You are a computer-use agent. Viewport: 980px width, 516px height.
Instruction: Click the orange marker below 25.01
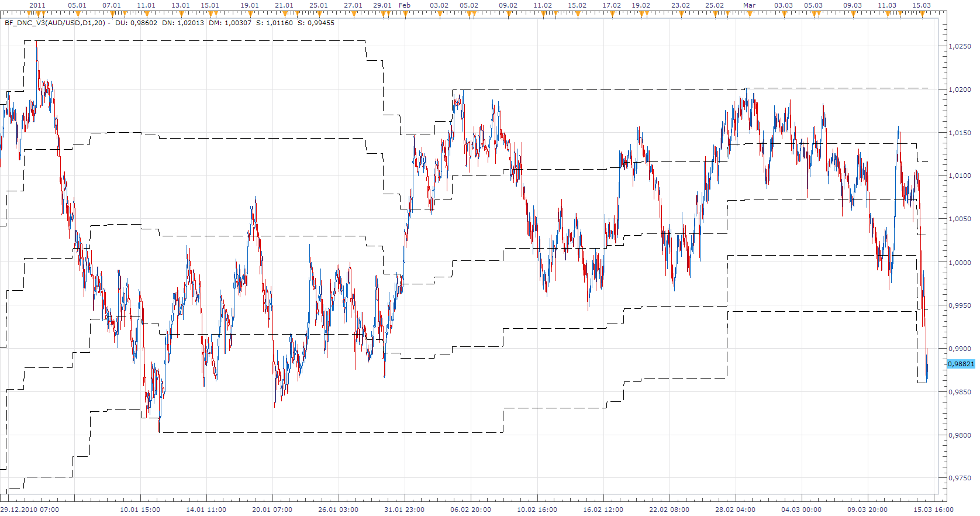(319, 13)
